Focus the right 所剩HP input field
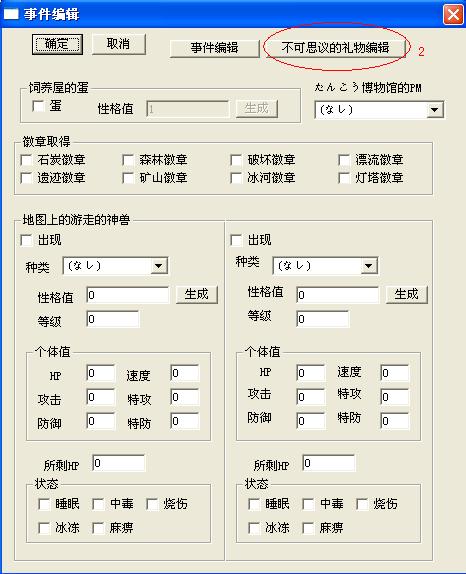466x574 pixels. (328, 463)
